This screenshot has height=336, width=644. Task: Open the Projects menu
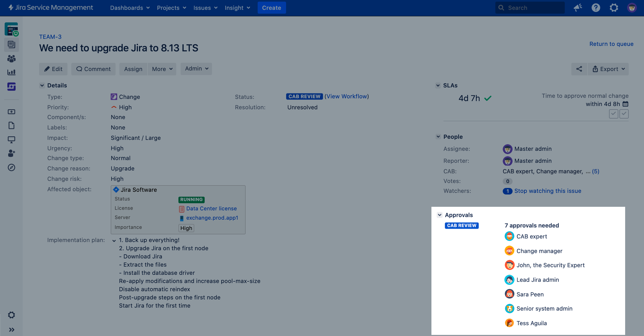click(x=171, y=8)
